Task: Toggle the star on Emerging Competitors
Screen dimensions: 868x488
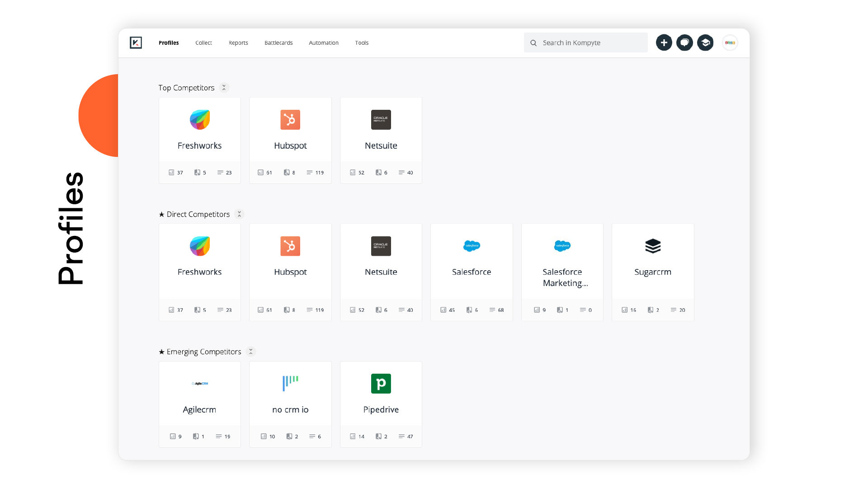Action: tap(161, 351)
